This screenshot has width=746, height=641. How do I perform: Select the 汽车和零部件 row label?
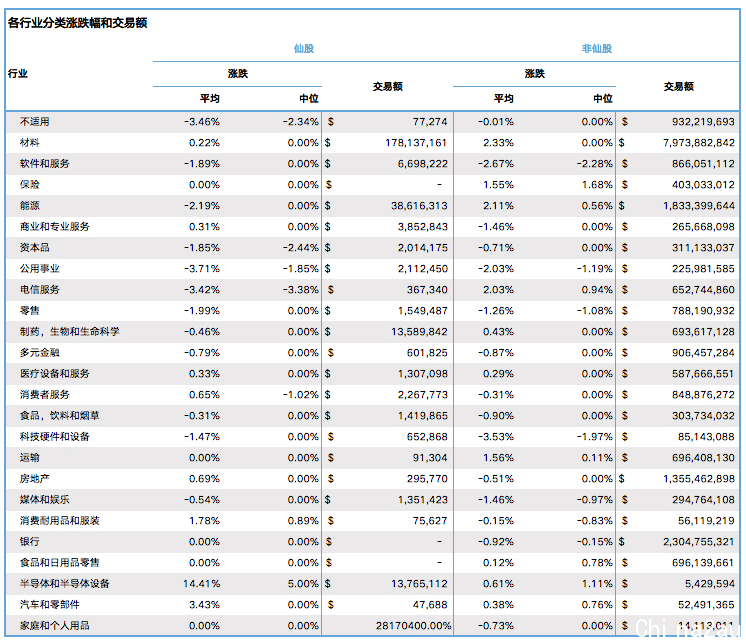pos(49,604)
